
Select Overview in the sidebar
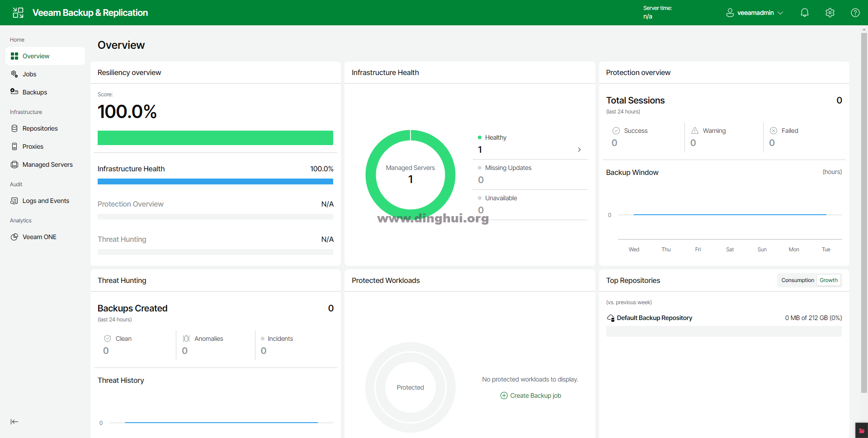tap(45, 56)
